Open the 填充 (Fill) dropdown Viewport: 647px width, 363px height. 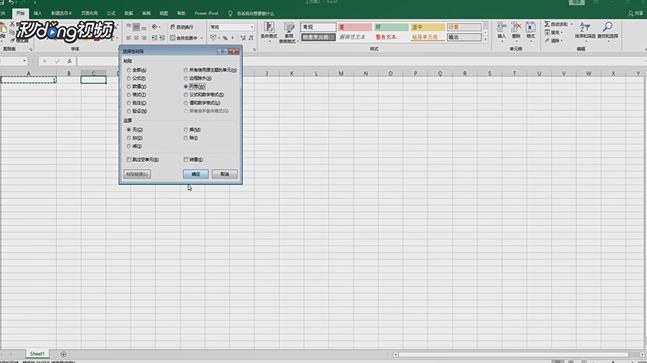[x=554, y=32]
